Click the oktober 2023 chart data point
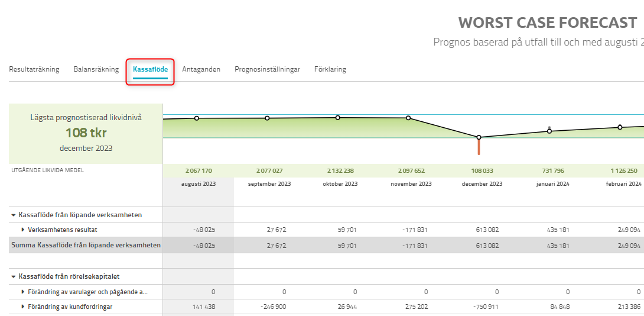Screen dimensions: 644x316 point(337,117)
